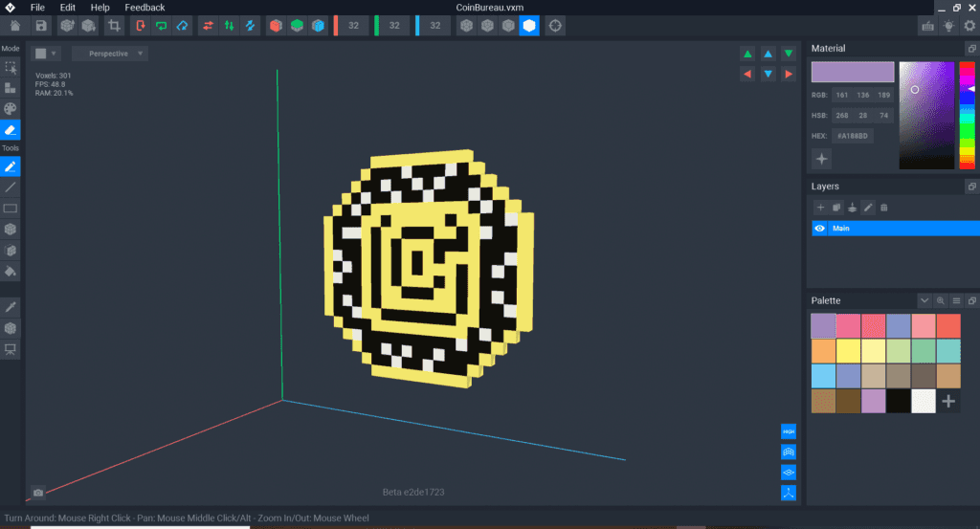980x529 pixels.
Task: Add a new layer with plus button
Action: (820, 207)
